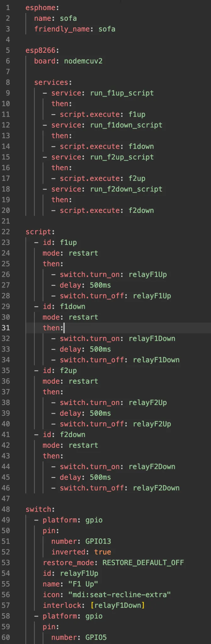Click 'board: nodemcuv2' line

point(68,61)
